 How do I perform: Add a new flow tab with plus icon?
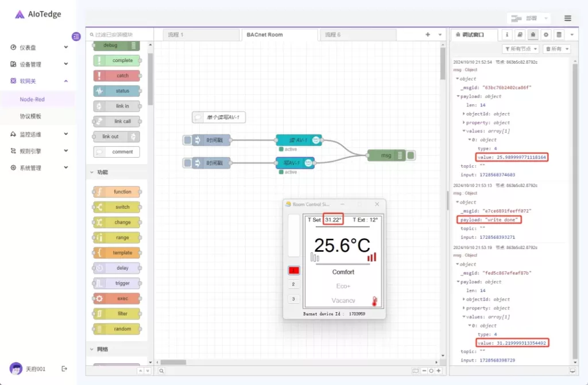click(427, 35)
